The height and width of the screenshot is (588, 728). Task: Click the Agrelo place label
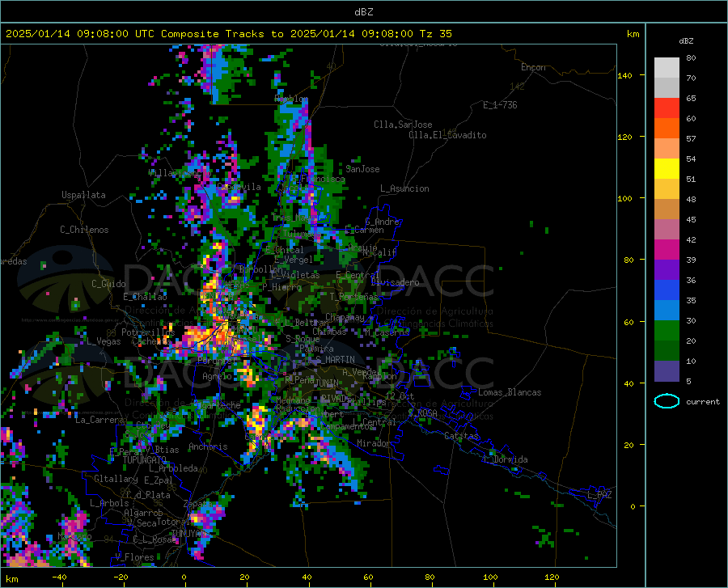[x=217, y=376]
